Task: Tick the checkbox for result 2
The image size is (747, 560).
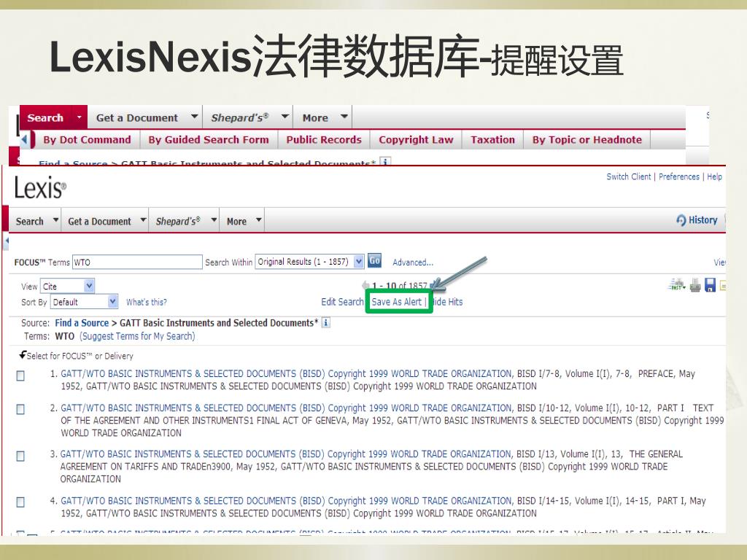Action: [20, 409]
